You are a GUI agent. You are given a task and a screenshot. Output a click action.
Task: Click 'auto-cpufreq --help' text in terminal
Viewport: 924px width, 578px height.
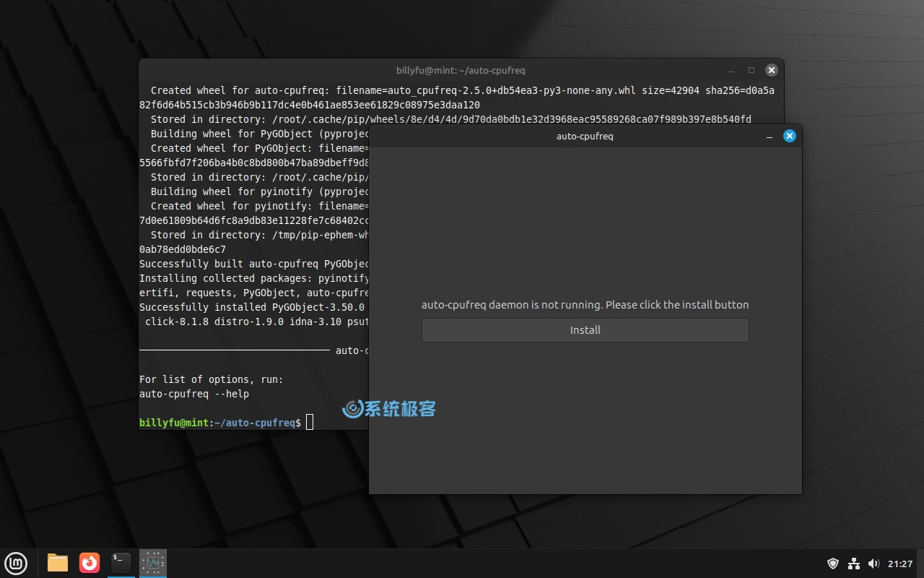[194, 394]
